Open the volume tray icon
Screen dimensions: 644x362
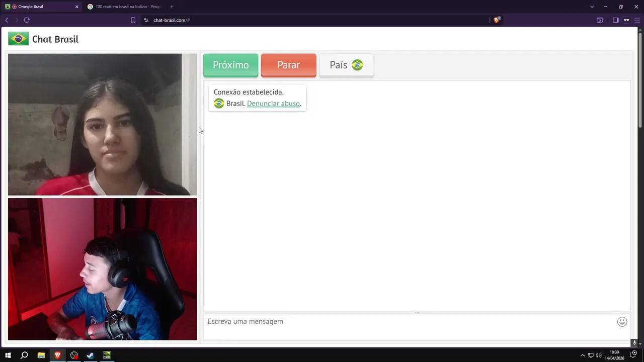599,355
